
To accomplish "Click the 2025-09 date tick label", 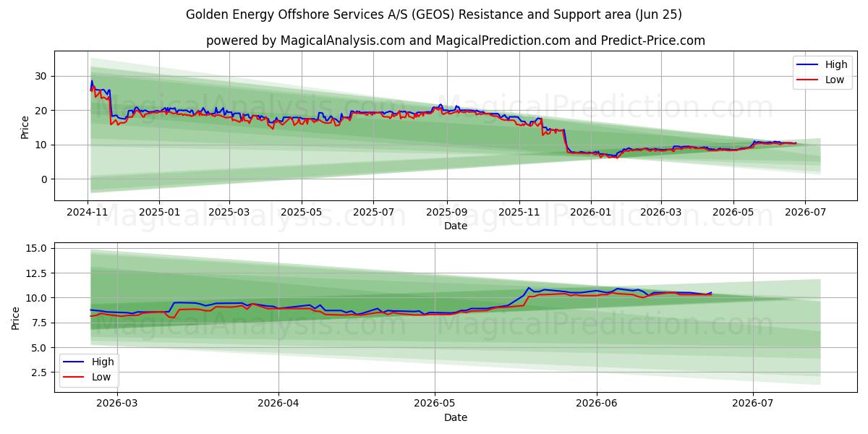I will 446,213.
